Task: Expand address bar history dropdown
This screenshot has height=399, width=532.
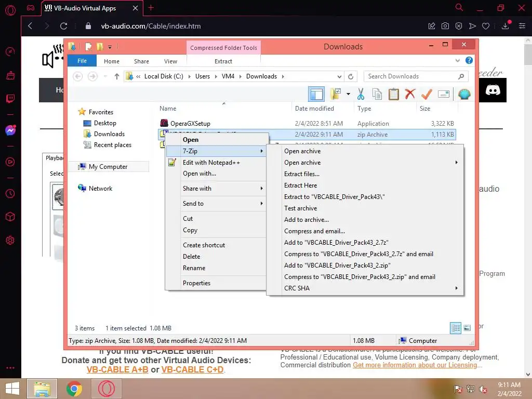Action: coord(339,77)
